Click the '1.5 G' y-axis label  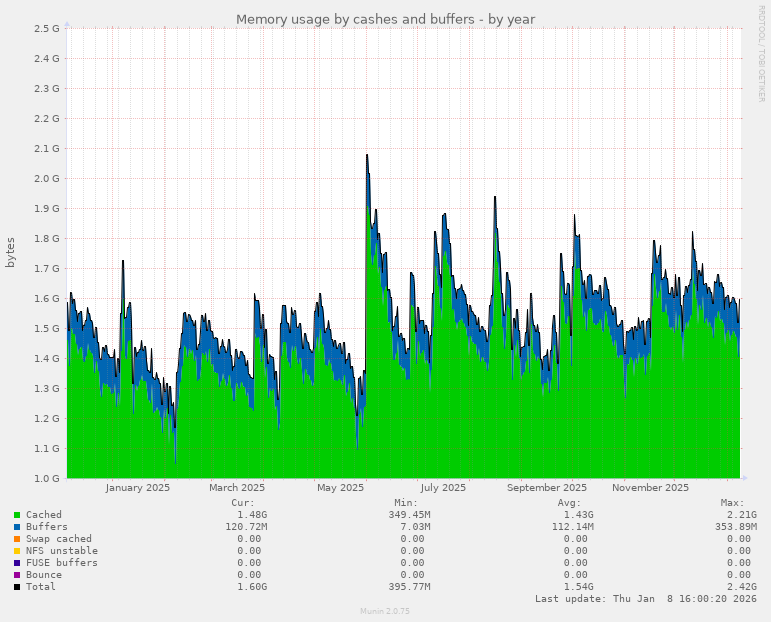pyautogui.click(x=47, y=328)
